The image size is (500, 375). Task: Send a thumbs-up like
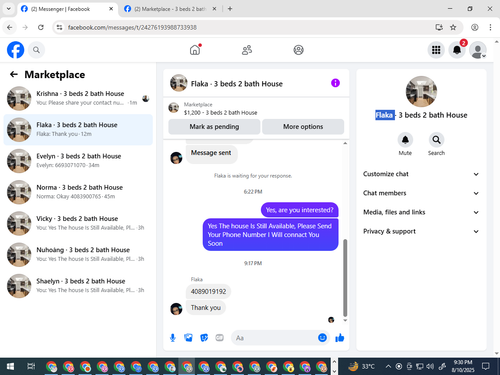[340, 338]
